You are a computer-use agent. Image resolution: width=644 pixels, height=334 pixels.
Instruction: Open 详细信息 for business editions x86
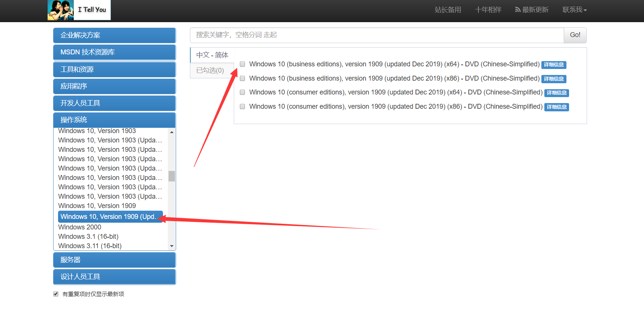tap(554, 79)
